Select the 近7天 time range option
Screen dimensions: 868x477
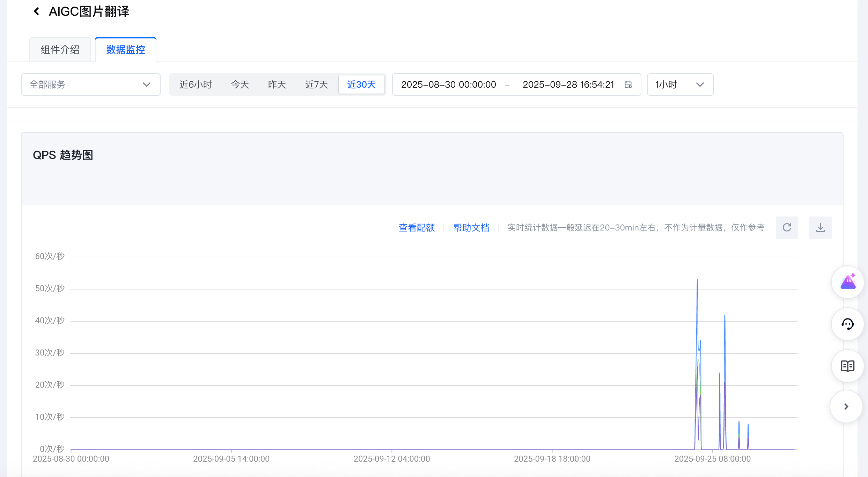click(x=316, y=85)
